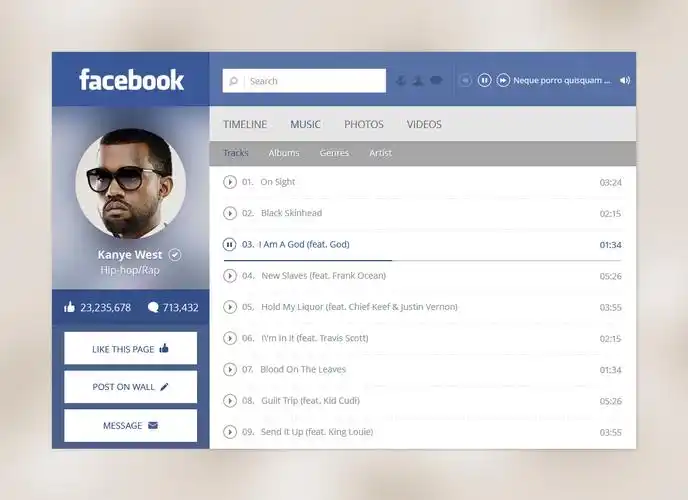Click the Kanye West profile name
This screenshot has width=688, height=500.
pos(130,255)
